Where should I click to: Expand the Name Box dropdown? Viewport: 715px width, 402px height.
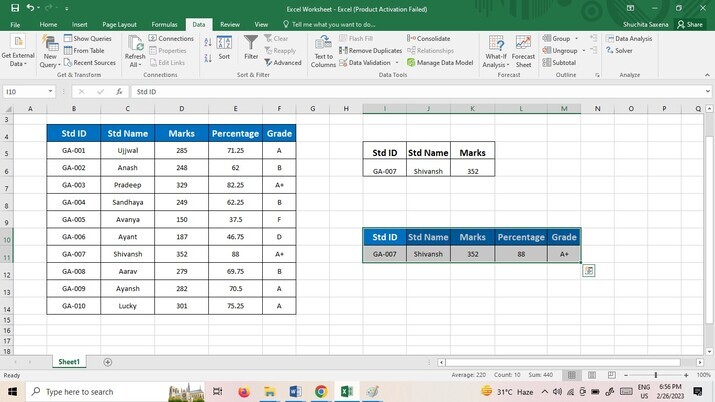point(50,92)
